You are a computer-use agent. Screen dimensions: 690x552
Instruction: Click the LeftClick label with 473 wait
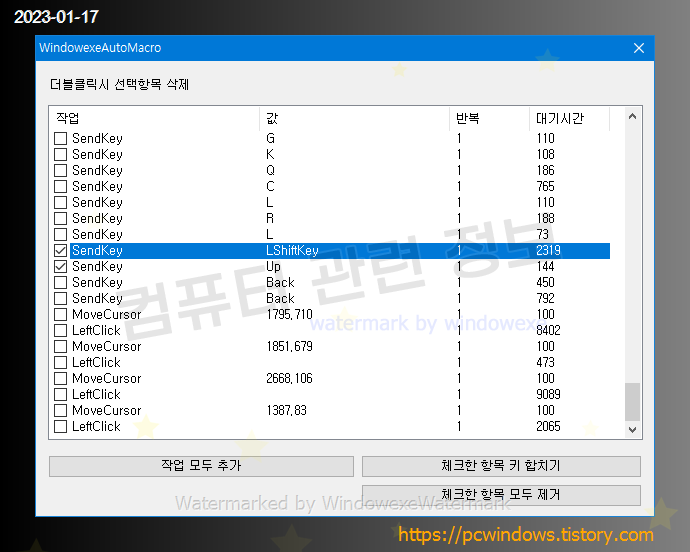coord(96,362)
